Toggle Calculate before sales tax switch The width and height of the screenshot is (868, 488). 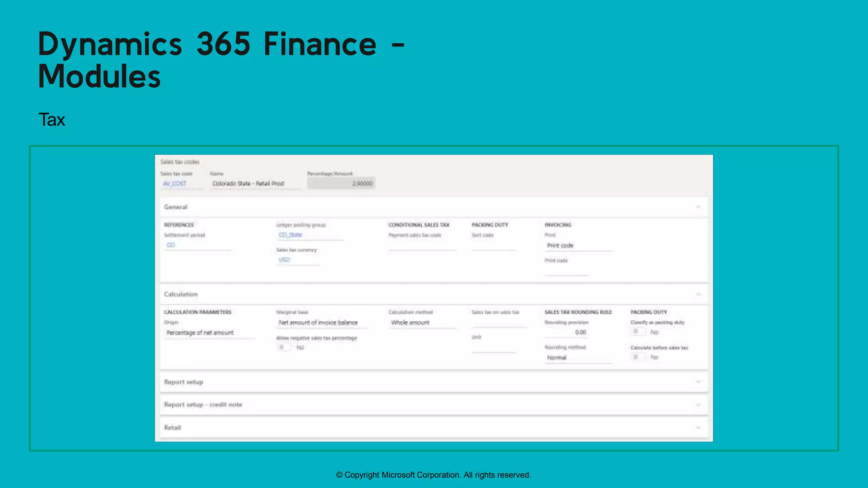638,357
